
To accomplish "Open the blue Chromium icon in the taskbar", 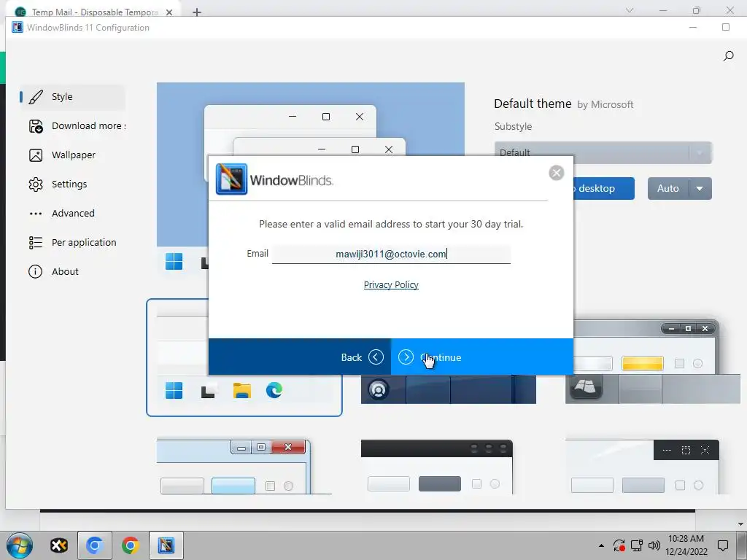I will 94,545.
